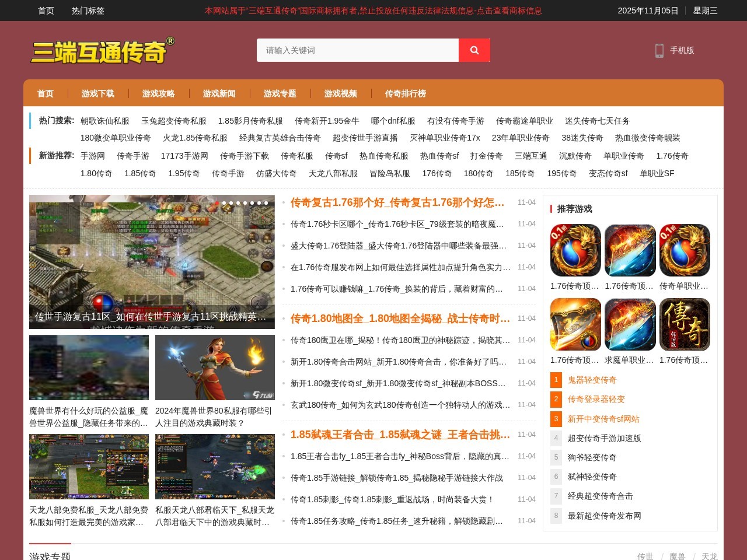Viewport: 747px width, 560px height.
Task: Switch to 天龙 in 游戏专题 section
Action: click(709, 556)
